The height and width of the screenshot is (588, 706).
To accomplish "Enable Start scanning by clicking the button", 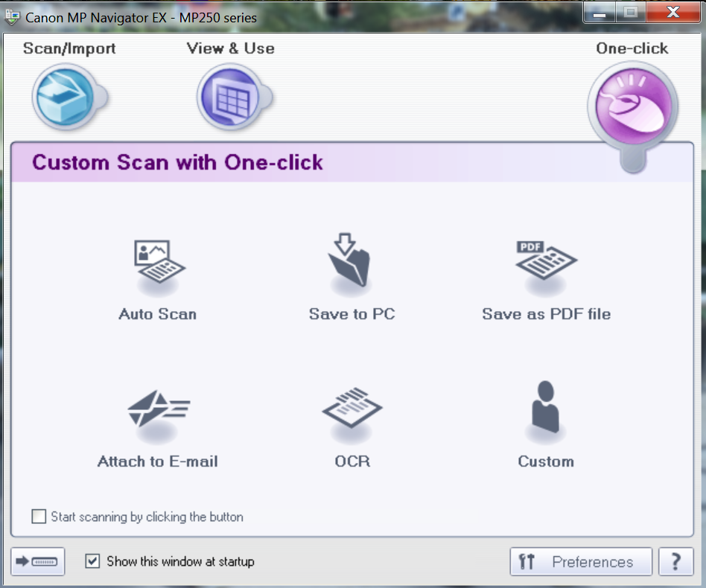I will pyautogui.click(x=39, y=517).
